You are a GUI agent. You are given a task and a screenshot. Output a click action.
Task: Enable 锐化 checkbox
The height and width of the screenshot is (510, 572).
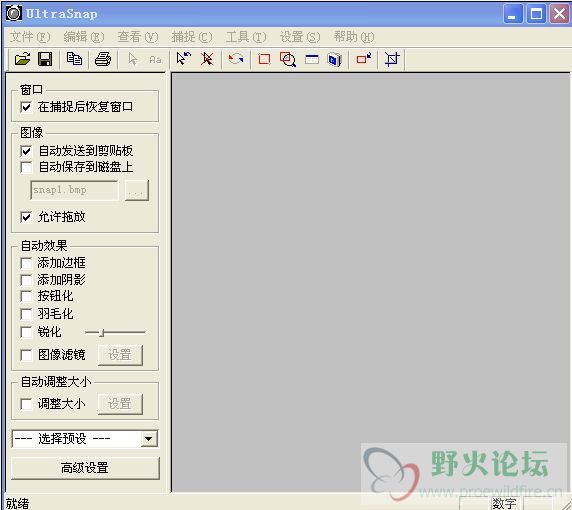[x=26, y=332]
